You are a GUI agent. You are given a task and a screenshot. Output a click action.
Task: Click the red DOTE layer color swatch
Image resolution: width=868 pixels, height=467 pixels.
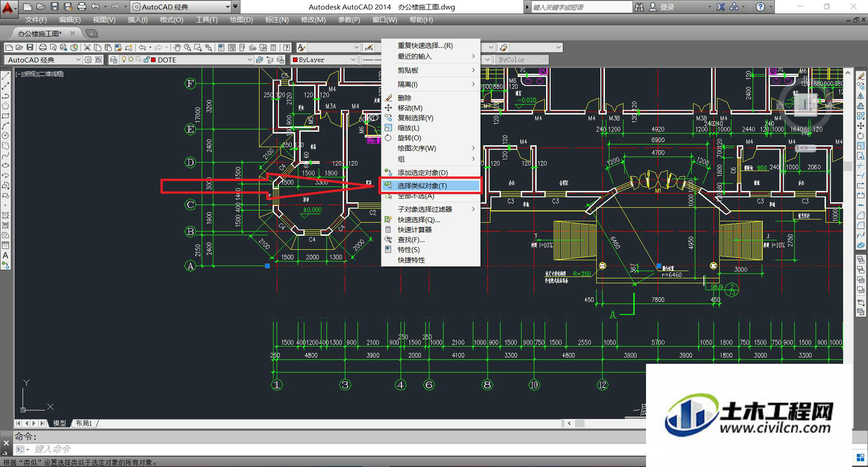tap(154, 60)
